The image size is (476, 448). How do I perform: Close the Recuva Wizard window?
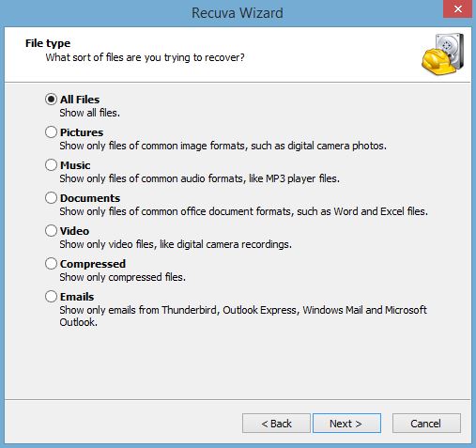coord(458,9)
